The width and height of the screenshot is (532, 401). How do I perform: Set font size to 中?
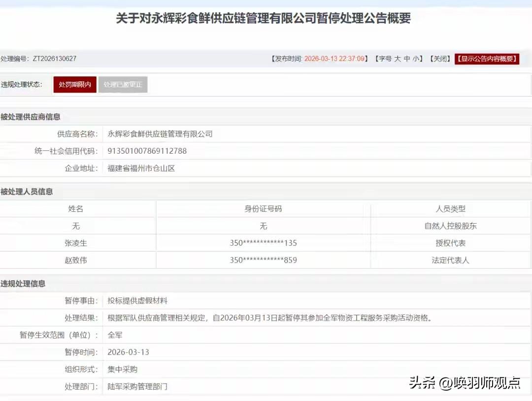pos(407,59)
